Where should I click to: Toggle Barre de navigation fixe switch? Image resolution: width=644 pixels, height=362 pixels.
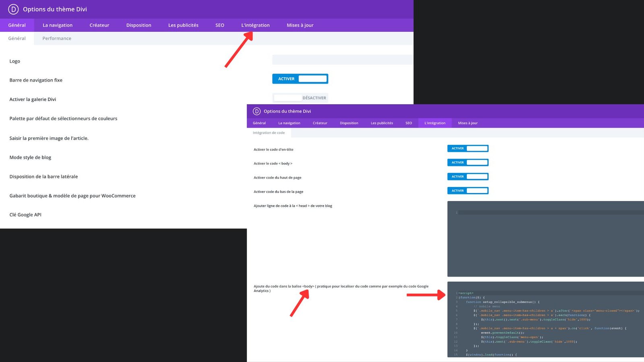(300, 79)
